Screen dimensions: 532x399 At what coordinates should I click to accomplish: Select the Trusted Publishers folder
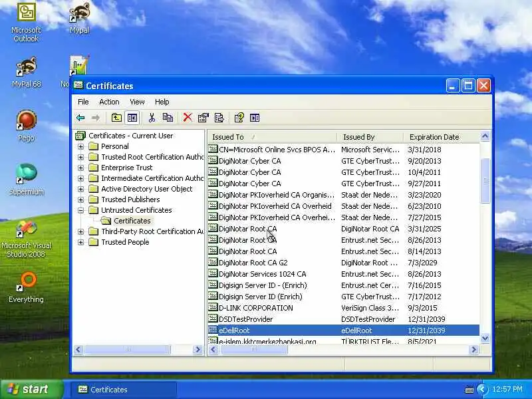130,199
